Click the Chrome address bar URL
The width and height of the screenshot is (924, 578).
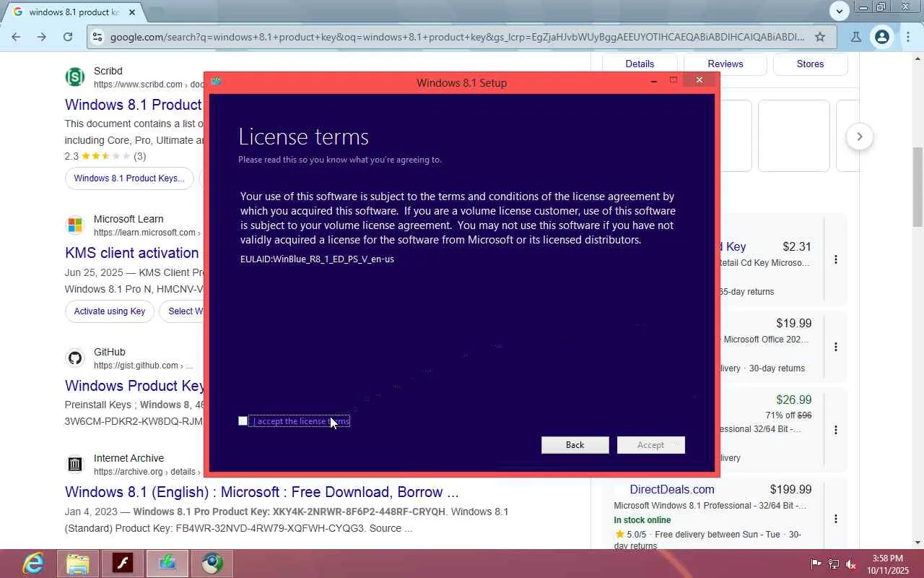[457, 37]
